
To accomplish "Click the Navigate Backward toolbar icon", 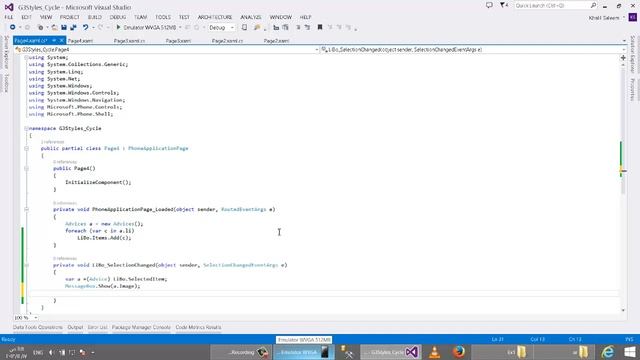I will (x=13, y=27).
